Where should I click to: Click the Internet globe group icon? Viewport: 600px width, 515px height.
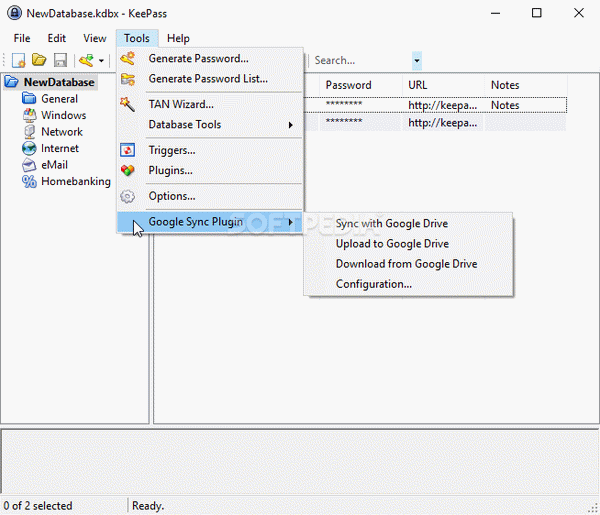[29, 148]
